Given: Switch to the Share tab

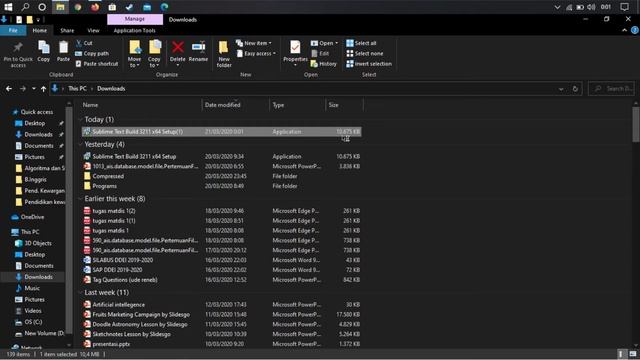Looking at the screenshot, I should pos(67,30).
